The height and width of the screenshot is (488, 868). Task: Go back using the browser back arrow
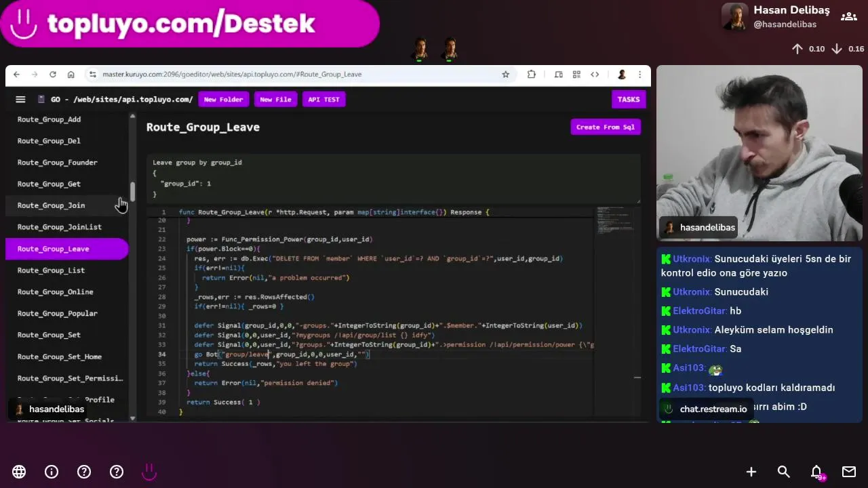pyautogui.click(x=17, y=75)
